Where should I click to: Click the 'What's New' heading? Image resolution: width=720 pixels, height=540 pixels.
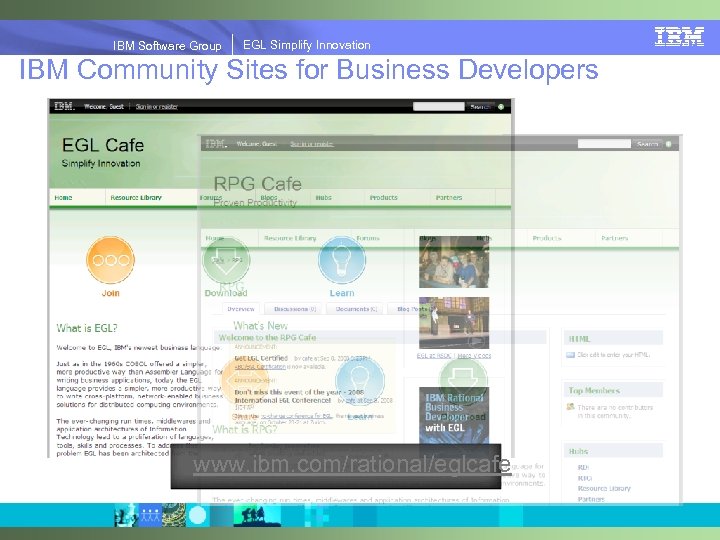tap(260, 326)
